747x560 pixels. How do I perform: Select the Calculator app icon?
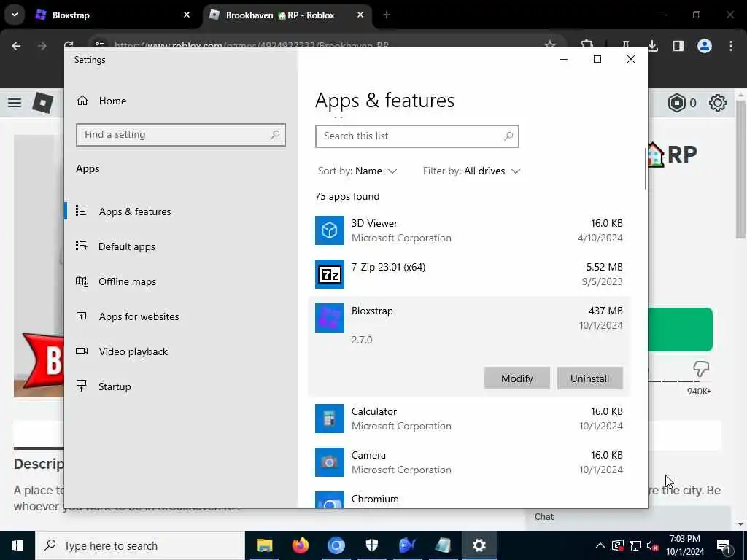point(330,419)
